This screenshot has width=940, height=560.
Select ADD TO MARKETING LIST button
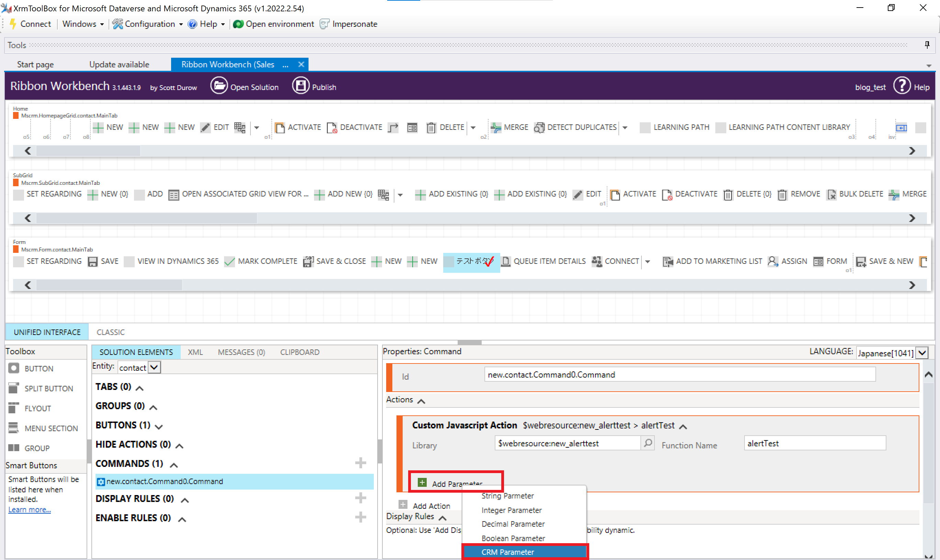712,261
